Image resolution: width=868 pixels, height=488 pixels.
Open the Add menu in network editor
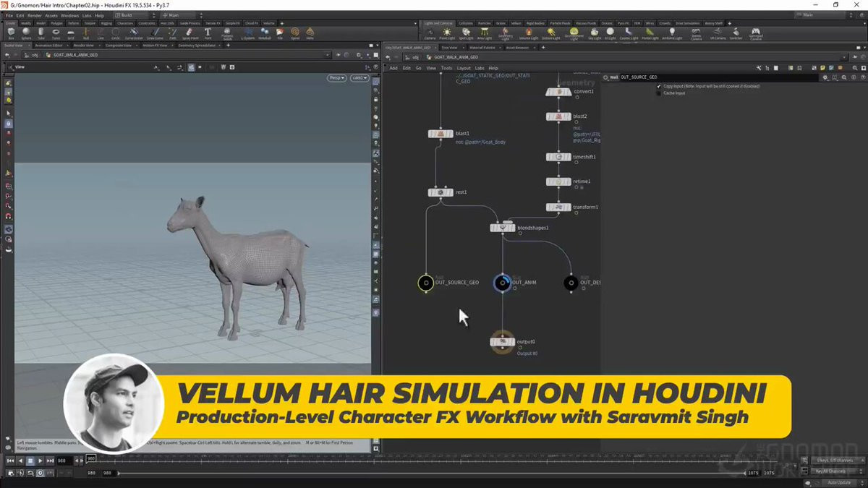pyautogui.click(x=393, y=68)
